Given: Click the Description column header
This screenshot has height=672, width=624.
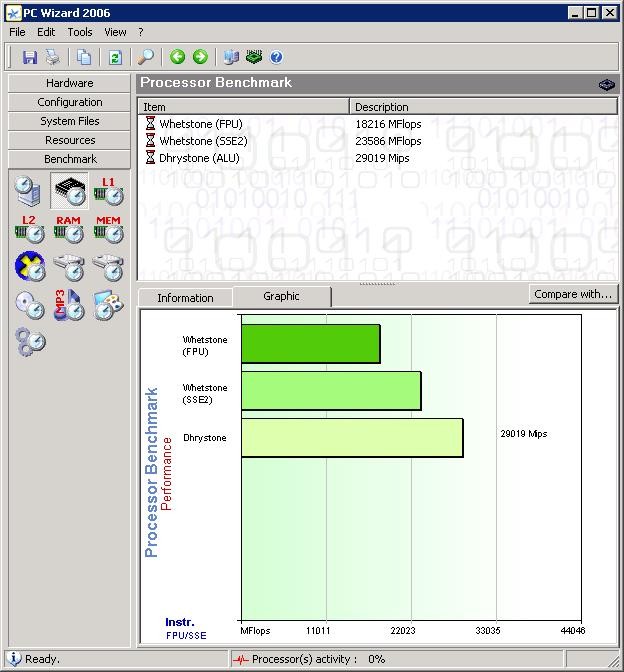Looking at the screenshot, I should point(483,107).
